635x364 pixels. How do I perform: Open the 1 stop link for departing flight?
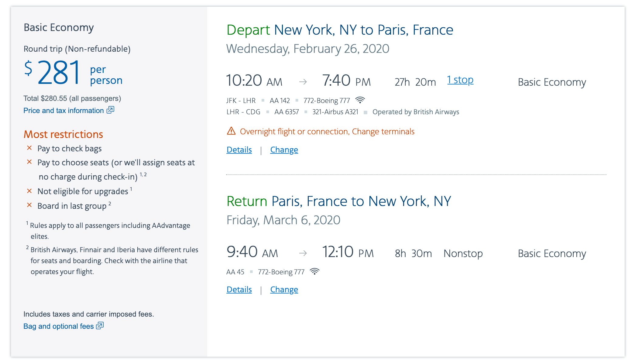tap(460, 80)
